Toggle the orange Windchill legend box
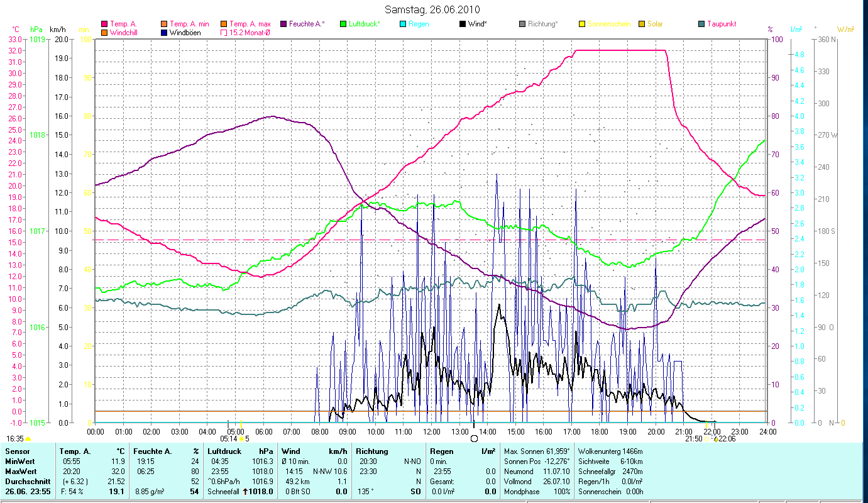The height and width of the screenshot is (503, 868). coord(104,33)
